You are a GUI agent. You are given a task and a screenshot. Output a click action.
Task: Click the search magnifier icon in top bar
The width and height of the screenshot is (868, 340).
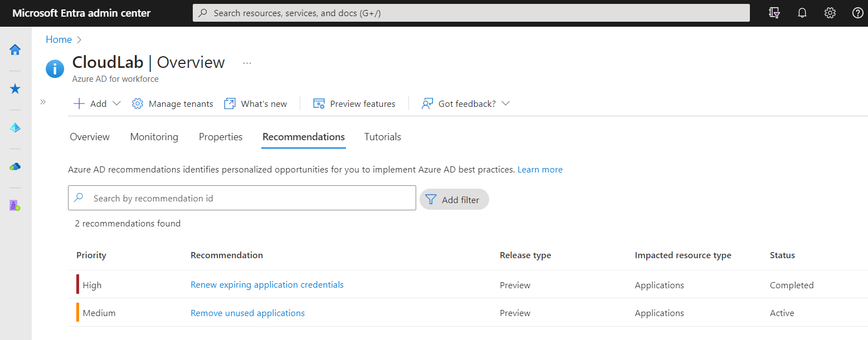(203, 13)
